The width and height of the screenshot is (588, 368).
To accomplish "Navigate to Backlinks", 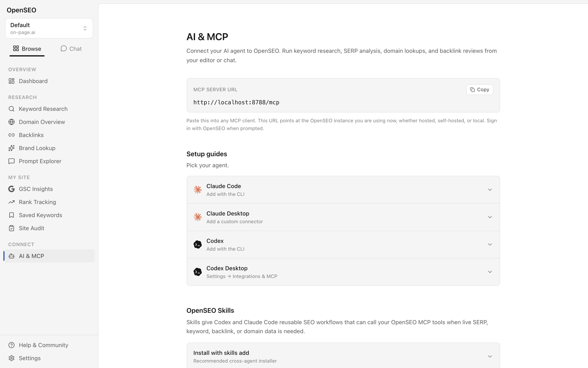I will click(x=49, y=135).
